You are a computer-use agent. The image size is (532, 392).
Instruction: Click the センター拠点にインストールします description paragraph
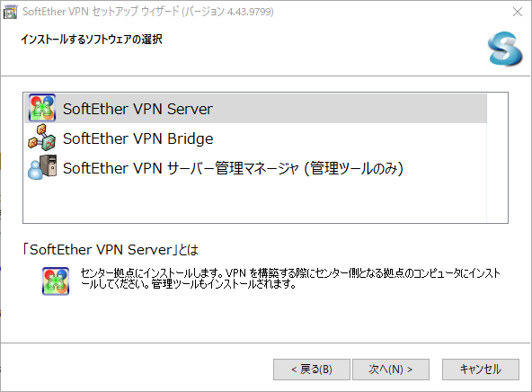pos(290,278)
